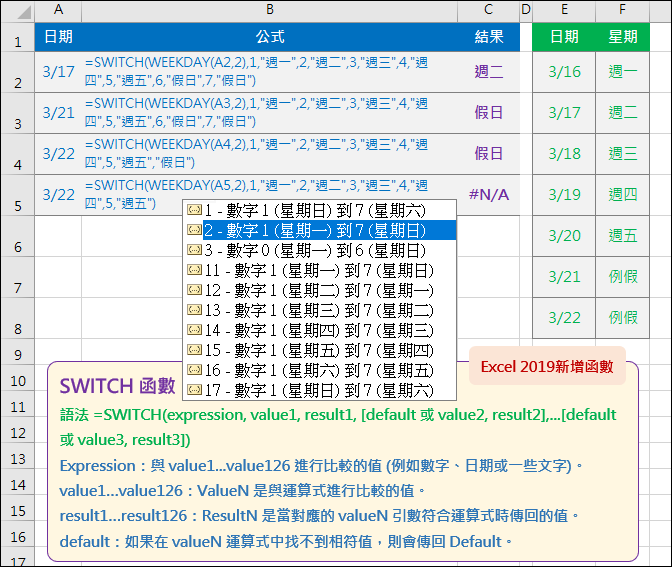The height and width of the screenshot is (567, 672).
Task: Select row 9 header
Action: point(18,352)
